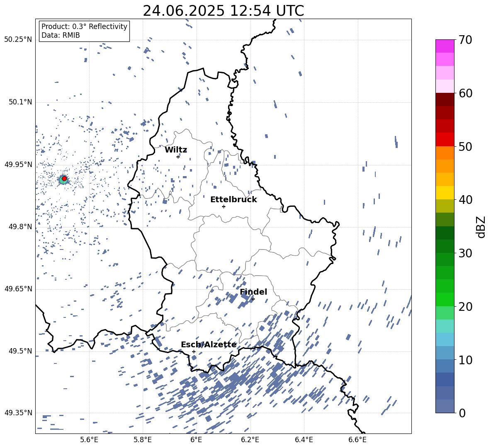Click the 6°E longitude label
The height and width of the screenshot is (448, 491).
point(196,440)
